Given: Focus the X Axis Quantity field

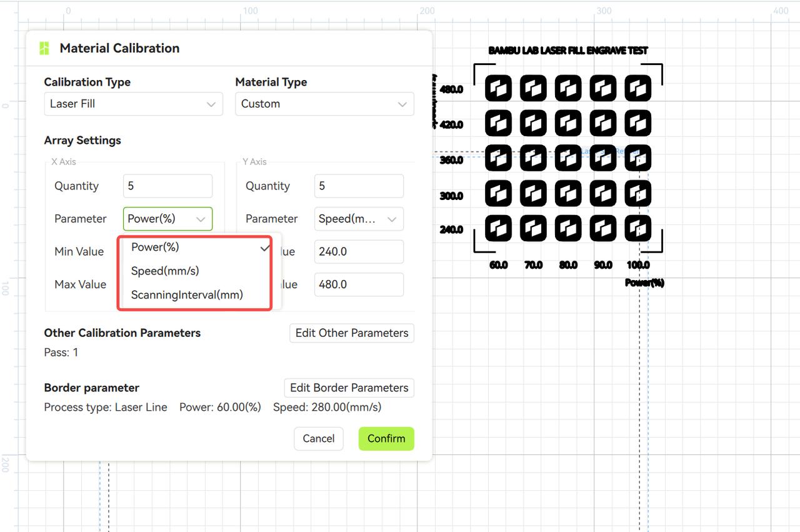Looking at the screenshot, I should [167, 186].
